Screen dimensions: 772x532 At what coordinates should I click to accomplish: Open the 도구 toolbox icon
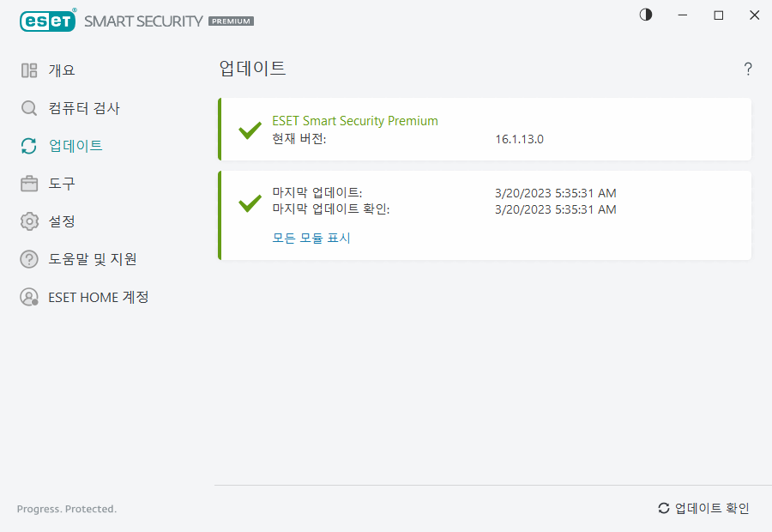tap(27, 184)
